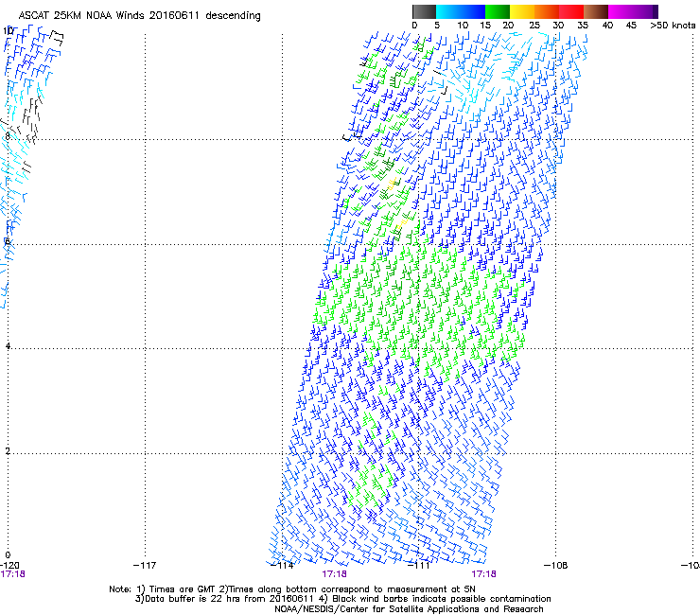Screen dimensions: 700x615
Task: Click the longitude label '-111'
Action: [x=418, y=566]
